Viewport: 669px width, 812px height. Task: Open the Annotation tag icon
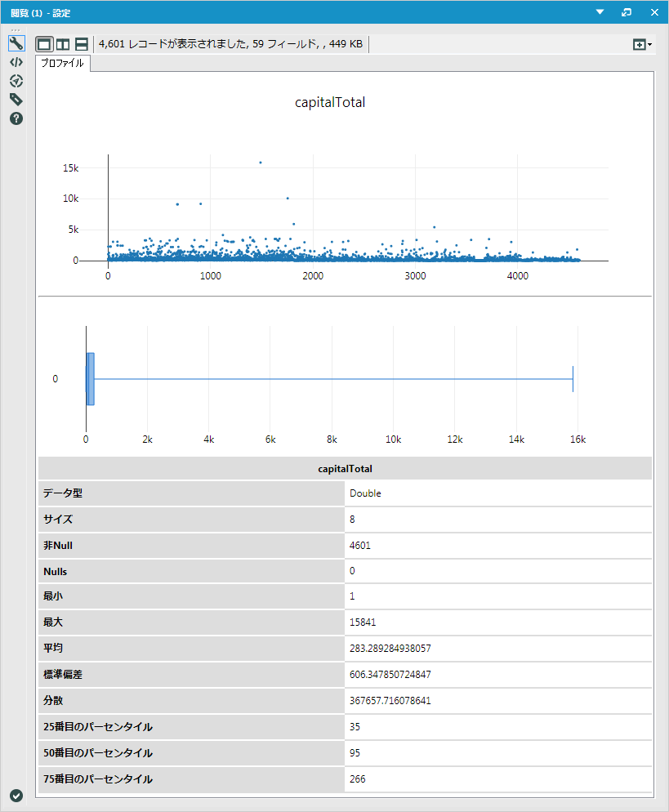[x=16, y=100]
